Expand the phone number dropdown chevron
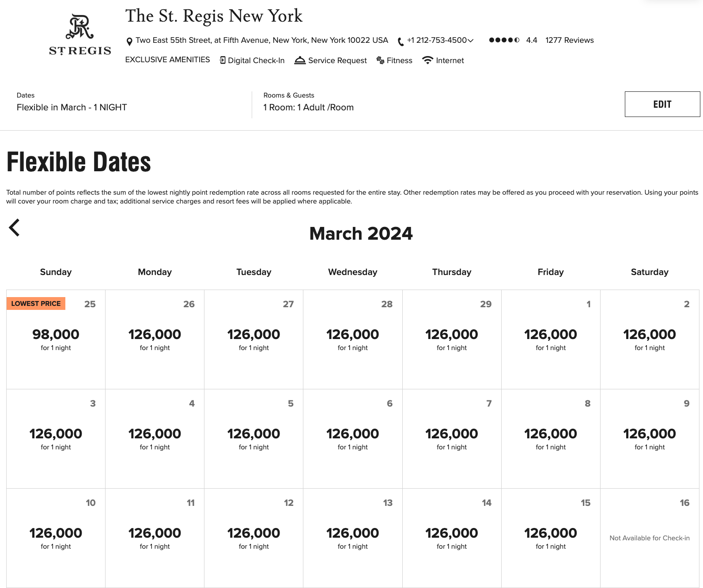 point(470,41)
